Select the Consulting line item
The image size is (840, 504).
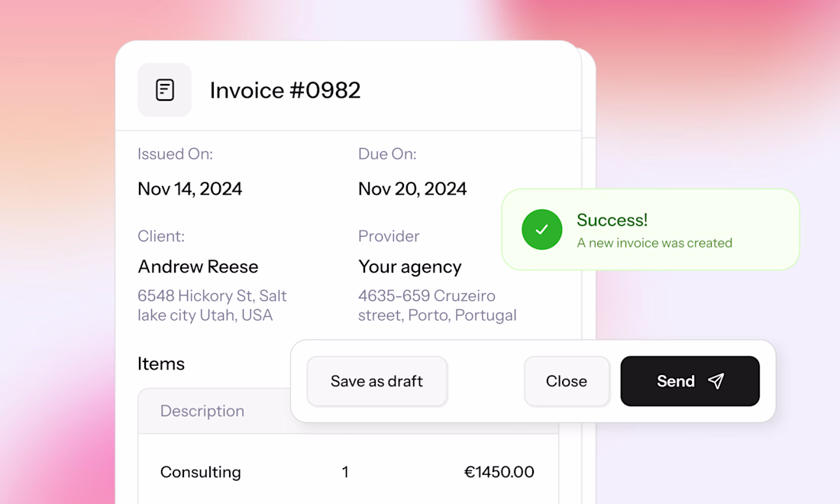(x=200, y=472)
